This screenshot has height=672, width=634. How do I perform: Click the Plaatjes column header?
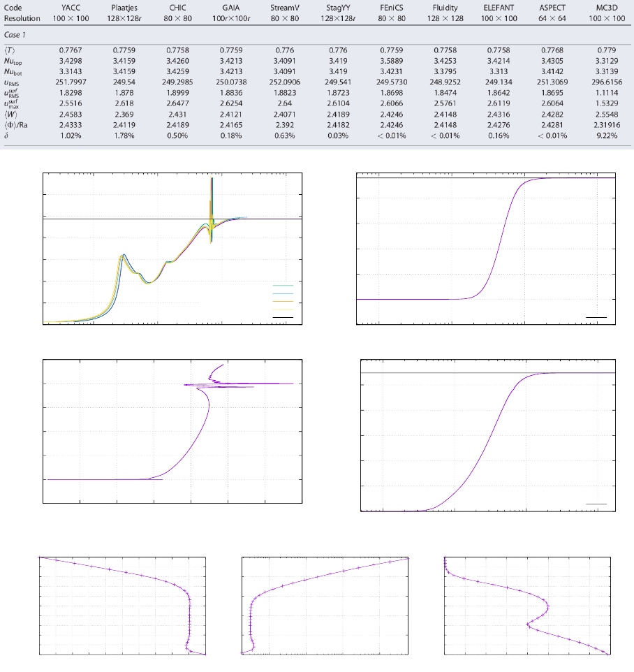coord(124,8)
